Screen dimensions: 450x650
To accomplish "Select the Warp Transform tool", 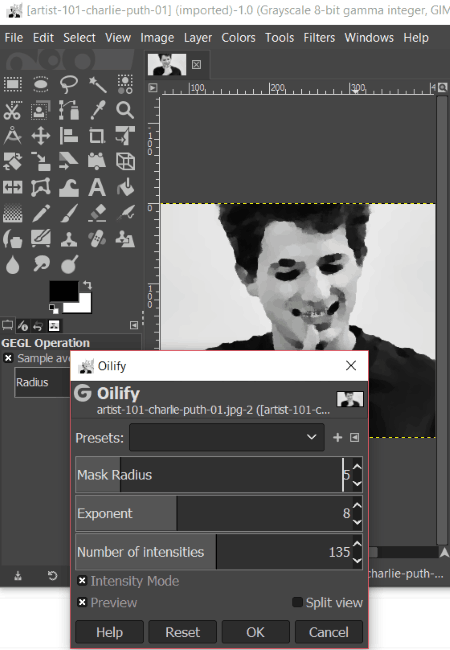I will tap(69, 187).
